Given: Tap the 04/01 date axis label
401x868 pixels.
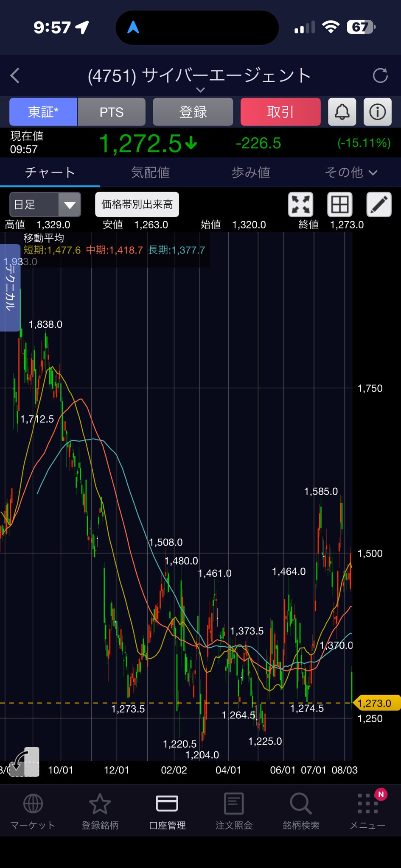Looking at the screenshot, I should point(228,770).
